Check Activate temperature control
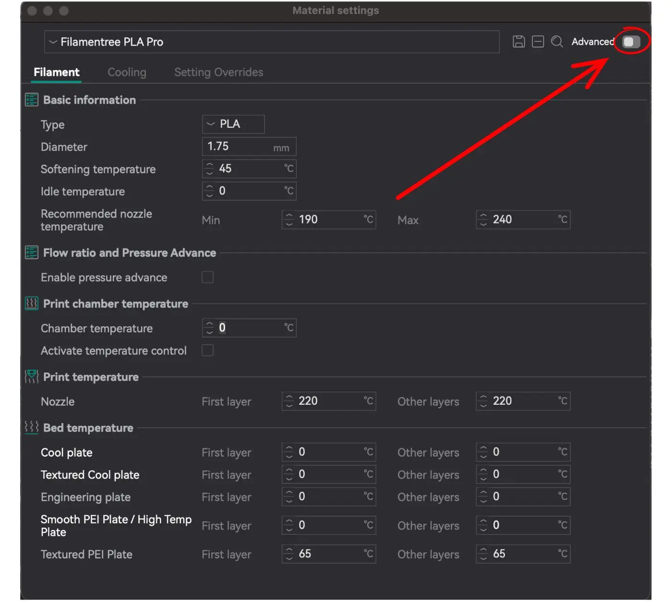672x616 pixels. (207, 350)
